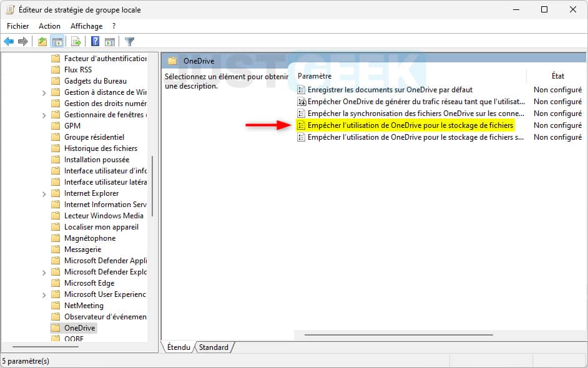Select Groupe résidentiel tree item
The image size is (588, 368).
(94, 137)
